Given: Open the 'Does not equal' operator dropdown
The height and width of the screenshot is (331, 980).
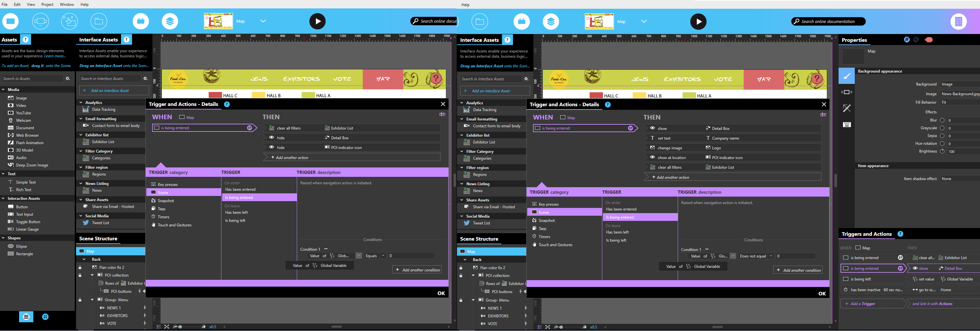Looking at the screenshot, I should click(x=770, y=256).
